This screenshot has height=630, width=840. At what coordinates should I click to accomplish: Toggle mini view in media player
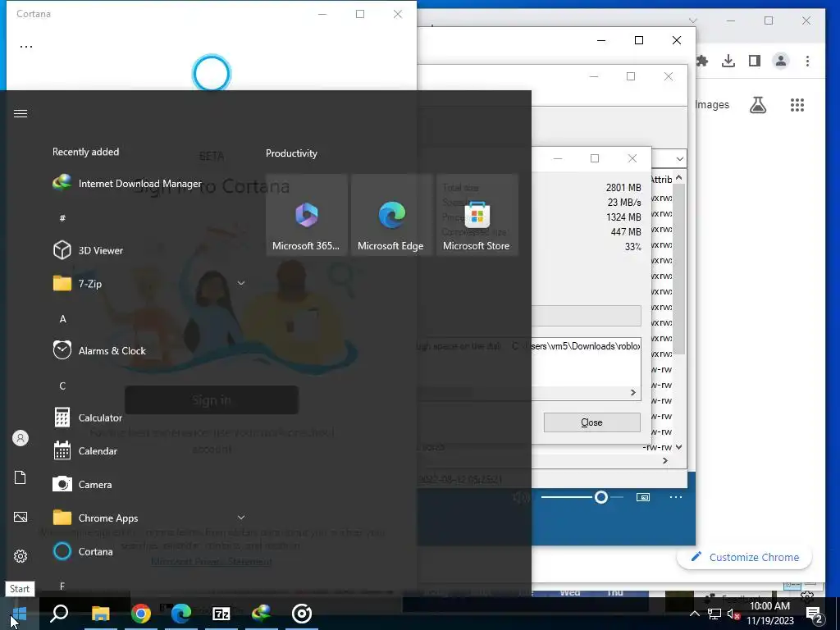(643, 497)
